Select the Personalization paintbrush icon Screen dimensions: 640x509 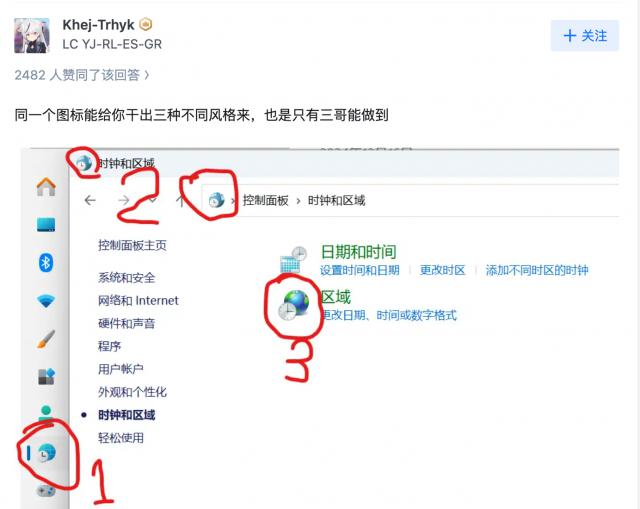coord(46,339)
